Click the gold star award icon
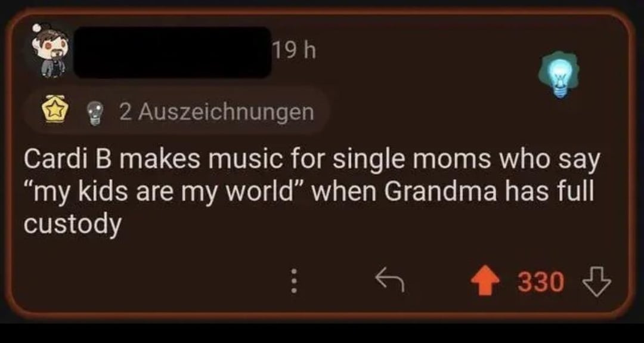The height and width of the screenshot is (343, 644). [x=52, y=112]
